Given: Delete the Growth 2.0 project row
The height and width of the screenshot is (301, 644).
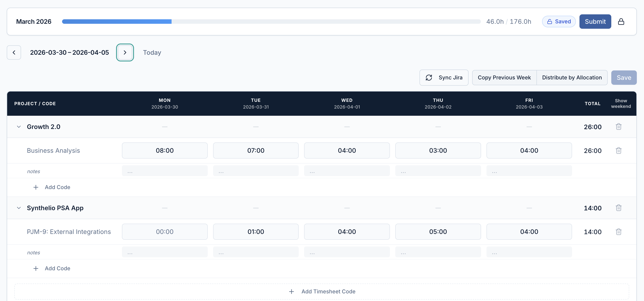Looking at the screenshot, I should [x=618, y=127].
